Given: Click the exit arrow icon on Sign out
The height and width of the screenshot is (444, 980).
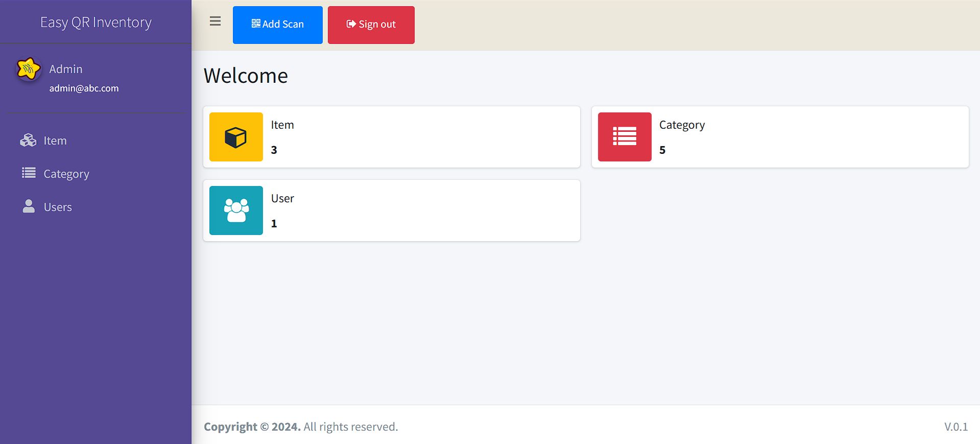Looking at the screenshot, I should pos(351,24).
